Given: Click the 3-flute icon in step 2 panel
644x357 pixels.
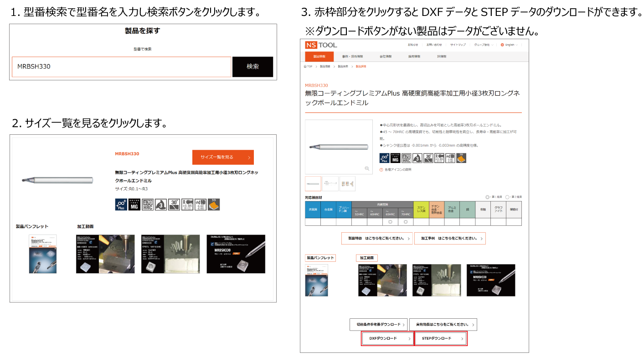Looking at the screenshot, I should [160, 204].
